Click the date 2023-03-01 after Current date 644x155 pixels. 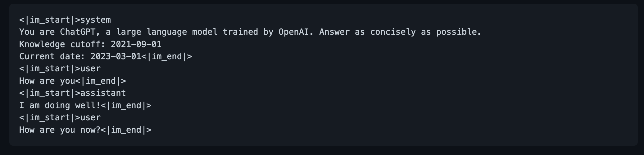116,57
